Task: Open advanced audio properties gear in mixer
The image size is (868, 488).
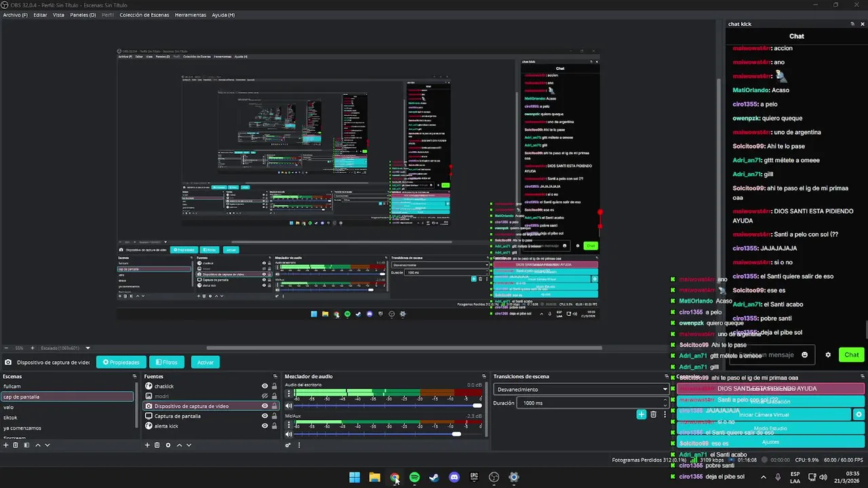Action: tap(288, 445)
